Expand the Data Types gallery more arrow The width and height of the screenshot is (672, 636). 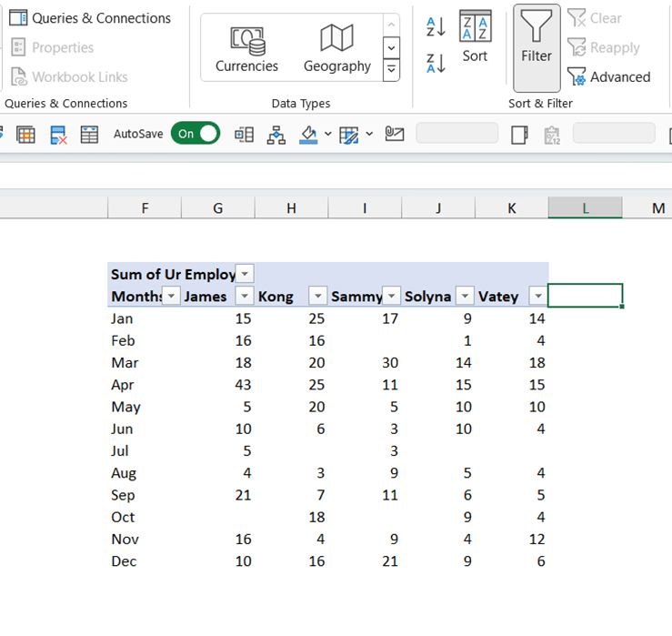point(391,69)
